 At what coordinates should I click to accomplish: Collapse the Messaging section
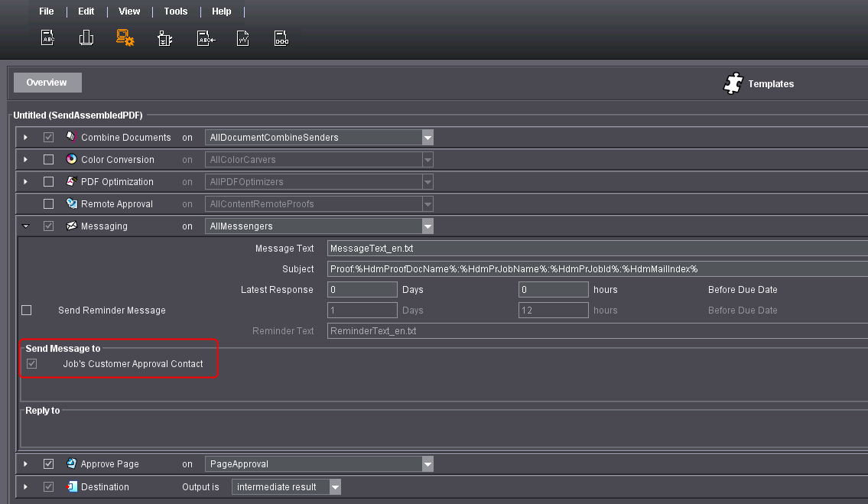click(x=25, y=226)
